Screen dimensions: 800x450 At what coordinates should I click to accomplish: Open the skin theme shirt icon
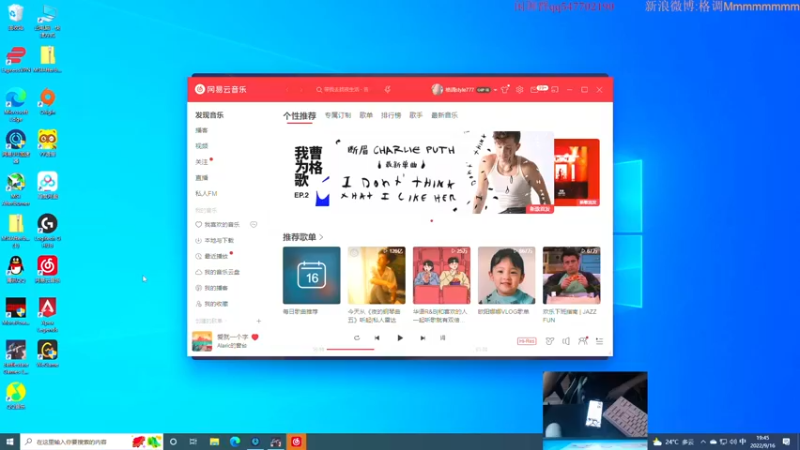click(505, 90)
